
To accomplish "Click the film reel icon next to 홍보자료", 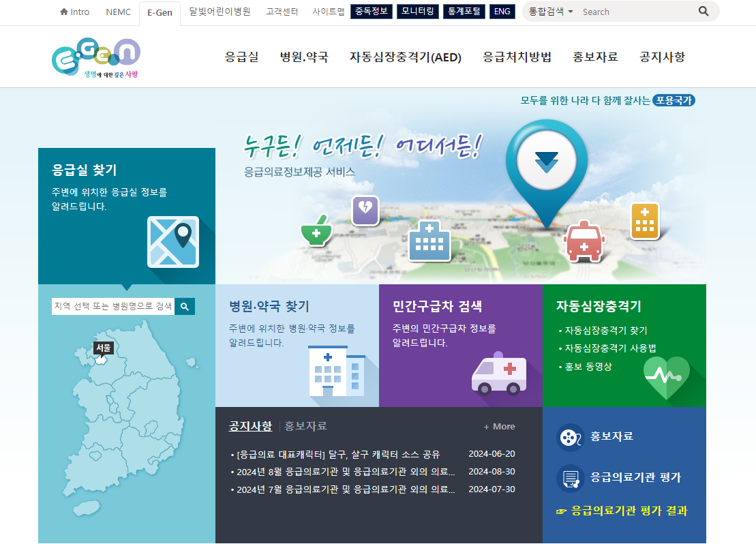I will tap(571, 438).
